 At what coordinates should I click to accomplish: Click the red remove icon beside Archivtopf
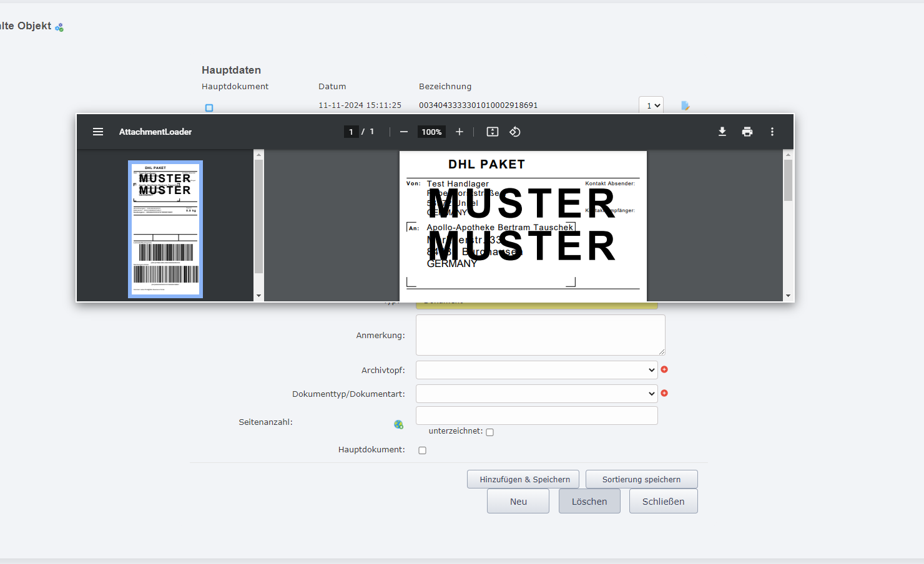tap(664, 369)
